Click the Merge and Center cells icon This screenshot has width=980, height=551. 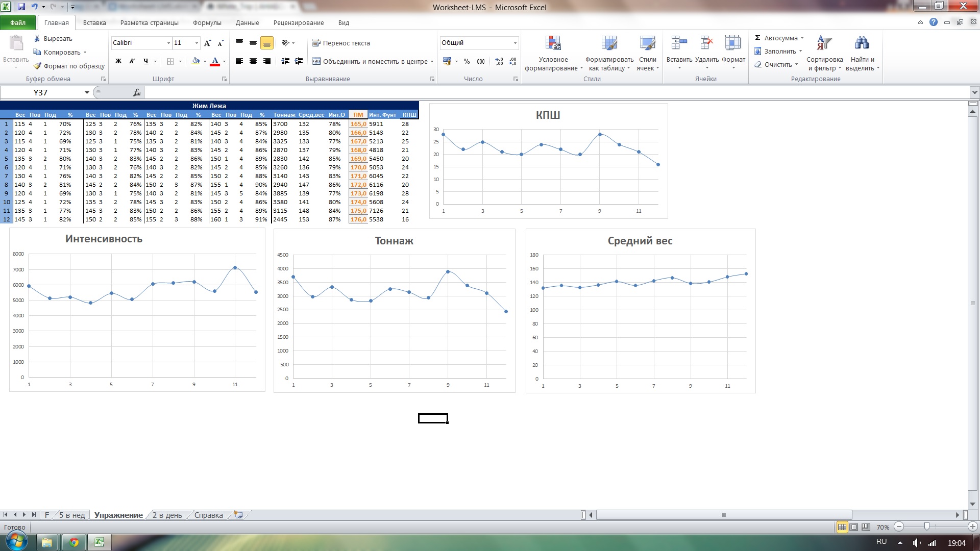tap(316, 61)
